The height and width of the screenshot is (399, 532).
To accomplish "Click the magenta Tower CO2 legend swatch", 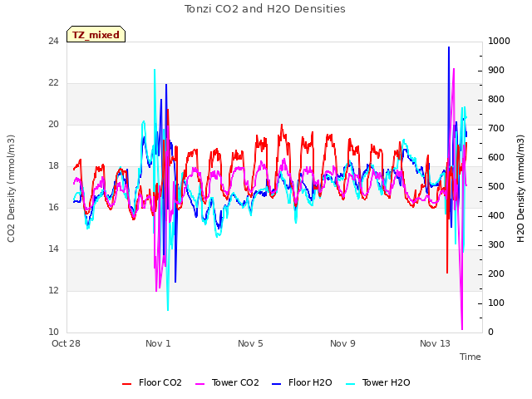I will click(x=200, y=384).
